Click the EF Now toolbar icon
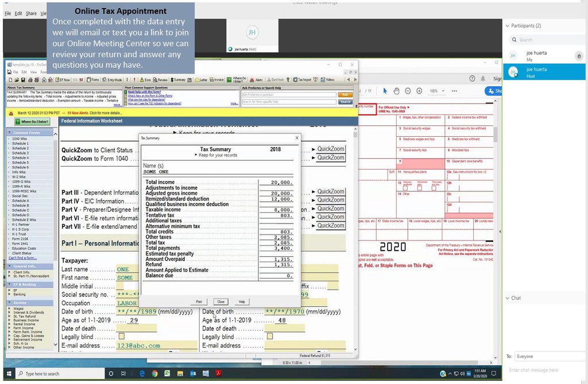Image resolution: width=588 pixels, height=384 pixels. [64, 80]
